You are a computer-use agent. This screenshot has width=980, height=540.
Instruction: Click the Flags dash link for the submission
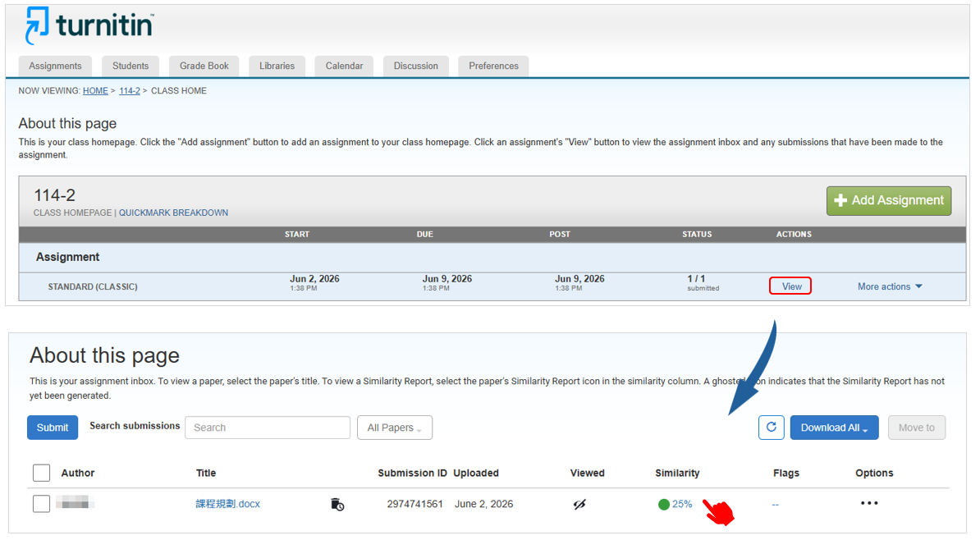coord(775,505)
